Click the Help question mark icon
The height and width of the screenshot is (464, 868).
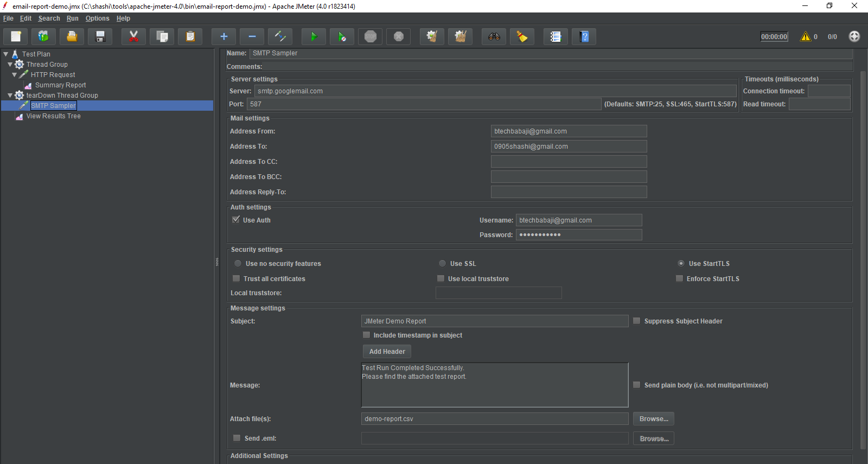pyautogui.click(x=584, y=37)
